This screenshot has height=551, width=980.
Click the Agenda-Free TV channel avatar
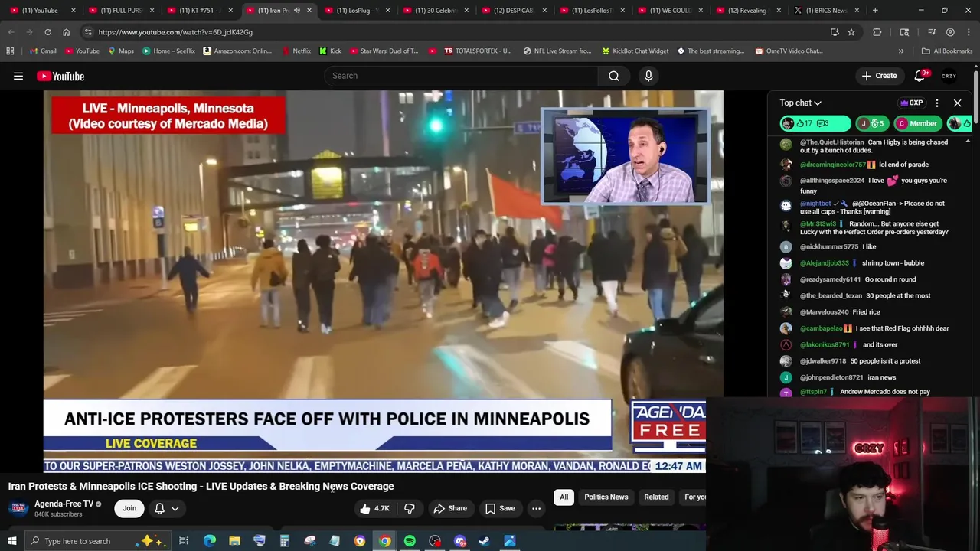(x=18, y=508)
